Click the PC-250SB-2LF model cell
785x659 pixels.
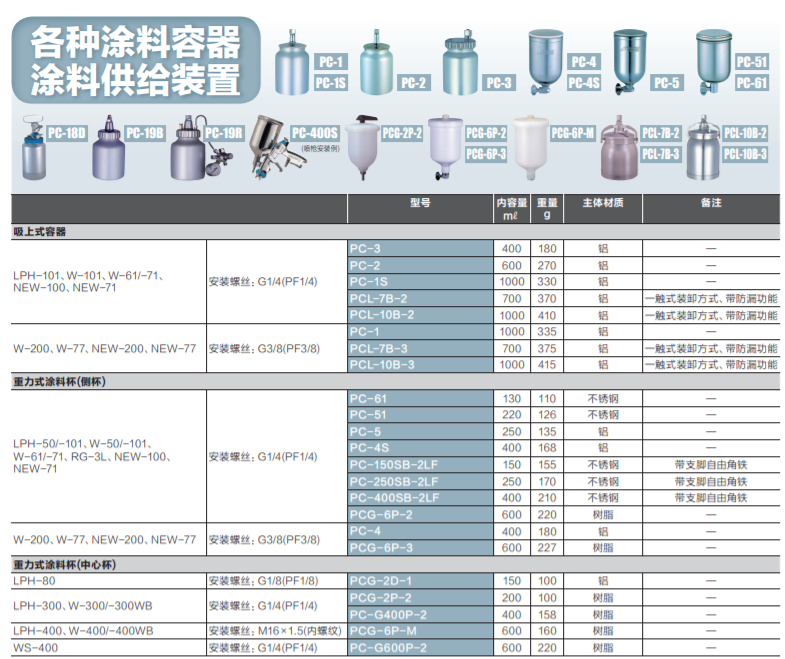pos(420,482)
